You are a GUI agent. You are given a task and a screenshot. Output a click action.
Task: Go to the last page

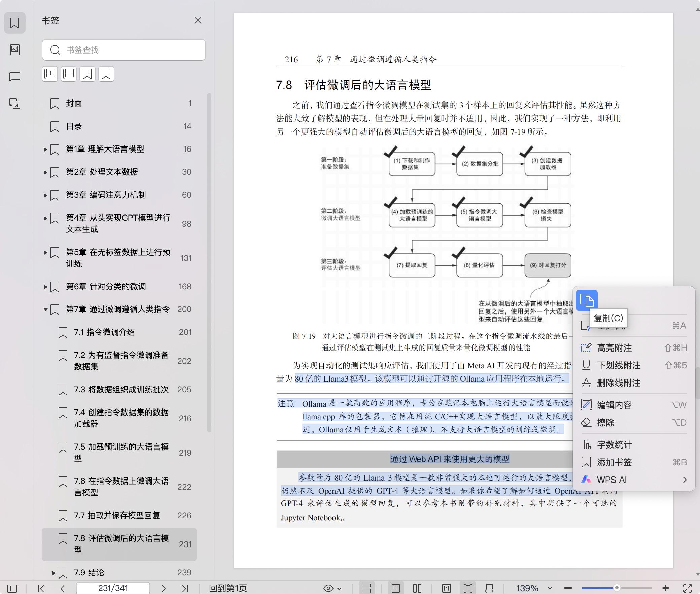[x=185, y=588]
